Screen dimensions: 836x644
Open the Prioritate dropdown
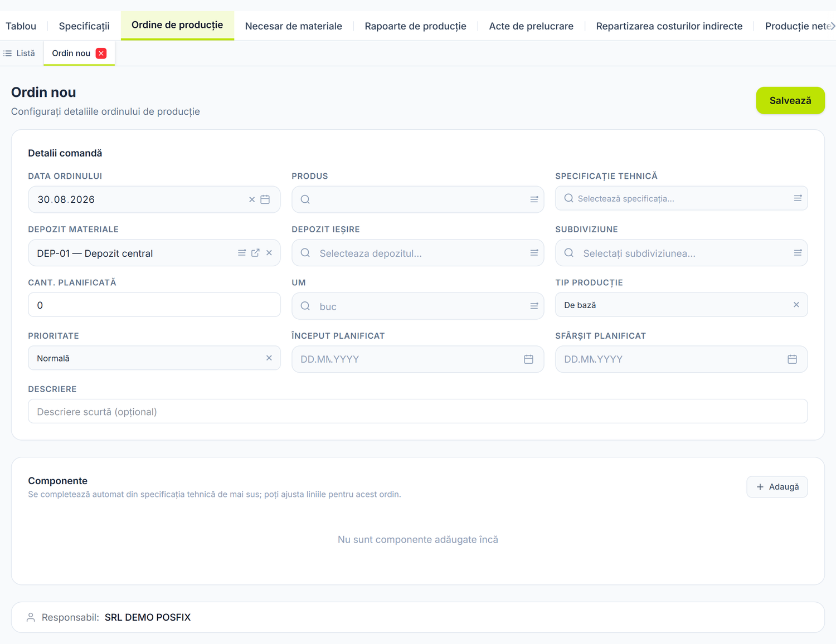[x=154, y=358]
